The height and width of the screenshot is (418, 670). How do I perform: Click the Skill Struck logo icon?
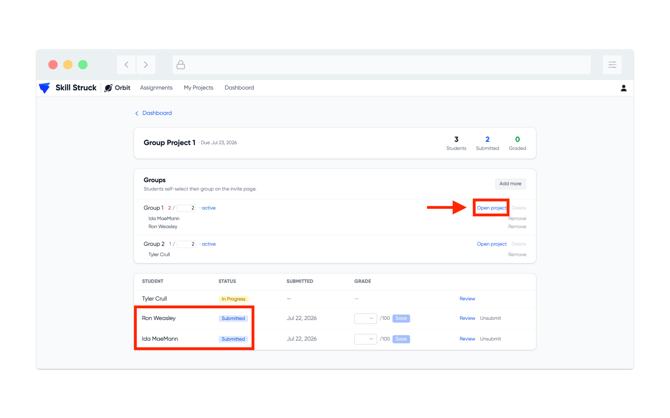pyautogui.click(x=44, y=88)
